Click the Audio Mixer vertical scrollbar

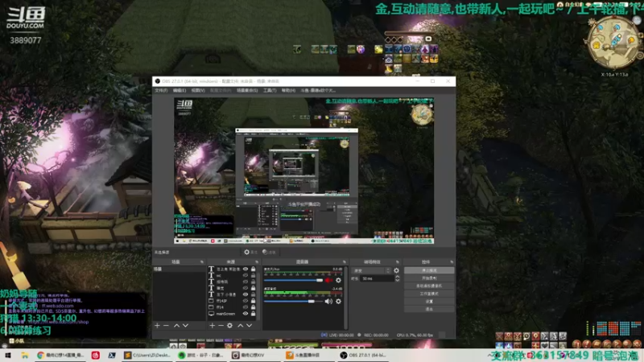coord(346,298)
